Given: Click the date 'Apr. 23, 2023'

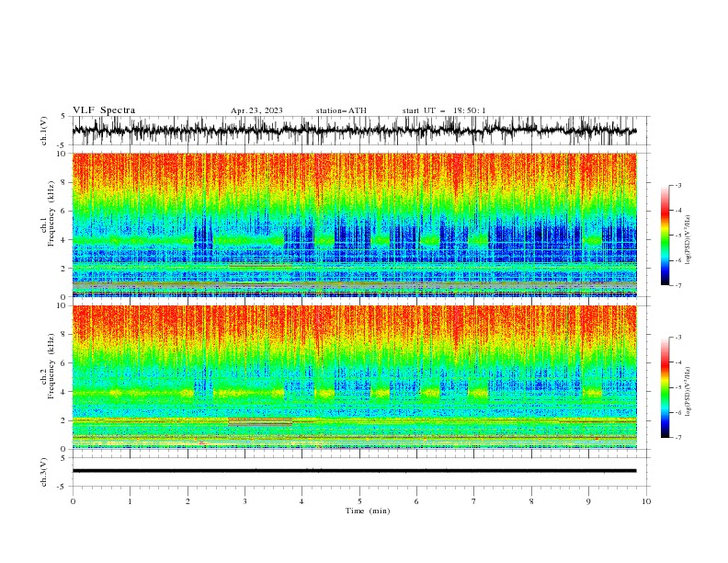Looking at the screenshot, I should point(256,110).
